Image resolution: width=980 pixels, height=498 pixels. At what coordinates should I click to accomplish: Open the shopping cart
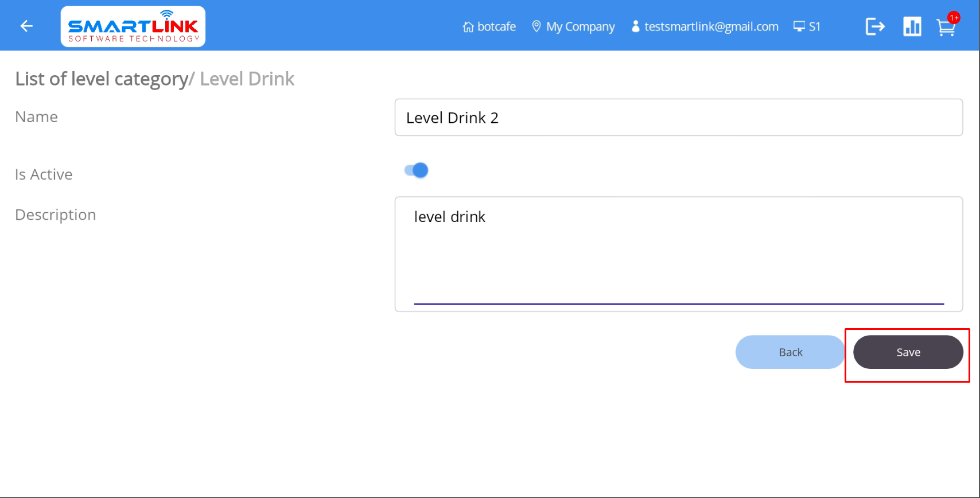[945, 28]
